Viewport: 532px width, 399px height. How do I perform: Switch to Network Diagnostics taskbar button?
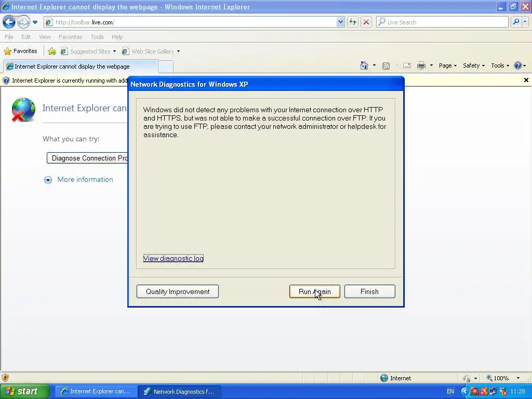tap(180, 392)
